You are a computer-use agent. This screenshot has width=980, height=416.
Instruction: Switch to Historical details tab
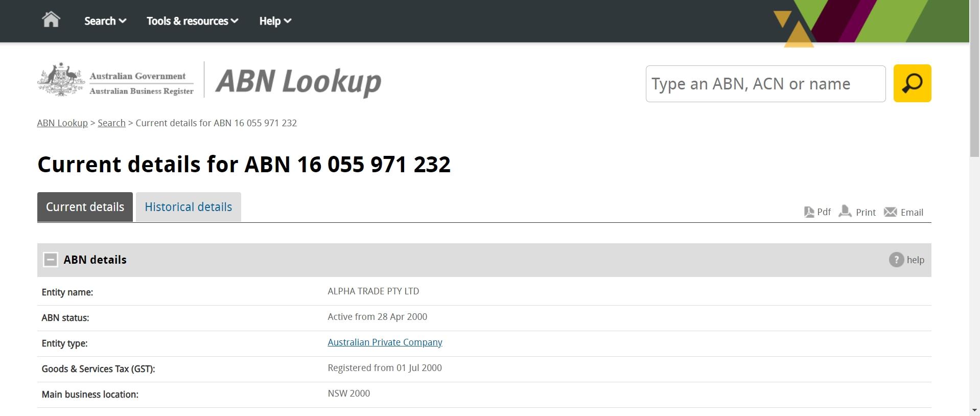(x=188, y=207)
